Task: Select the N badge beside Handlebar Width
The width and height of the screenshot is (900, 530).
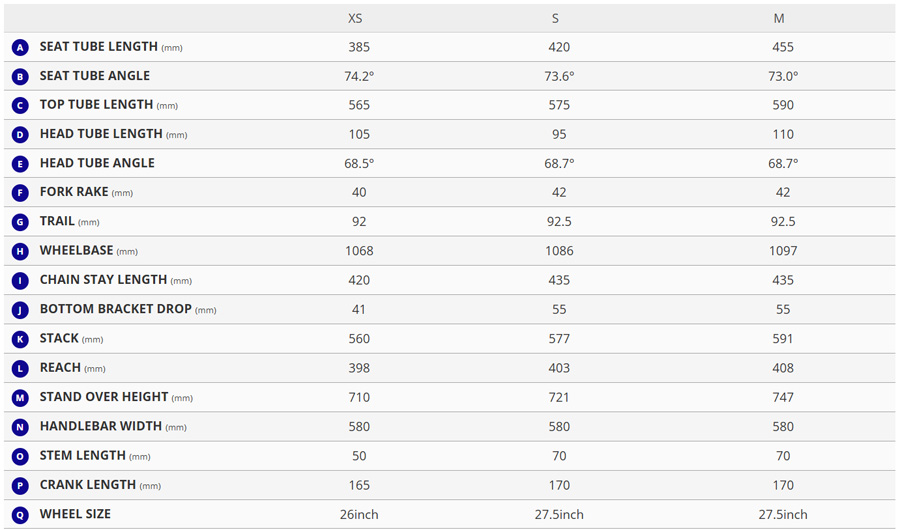Action: 20,427
